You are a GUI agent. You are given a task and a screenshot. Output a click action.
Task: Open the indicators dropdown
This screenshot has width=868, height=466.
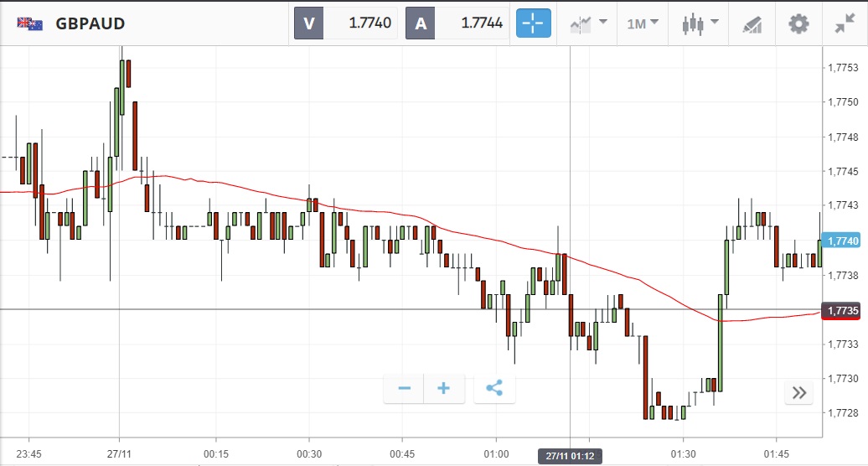[x=587, y=23]
